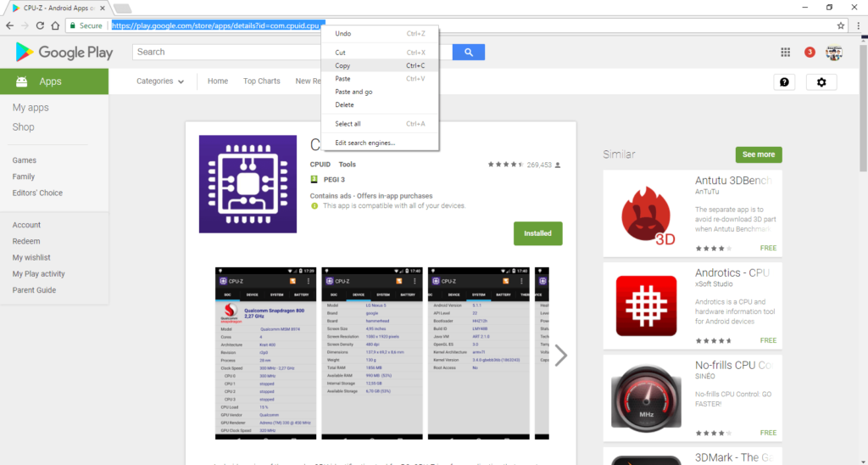Click the 269,453 ratings count
Viewport: 868px width, 465px height.
539,165
